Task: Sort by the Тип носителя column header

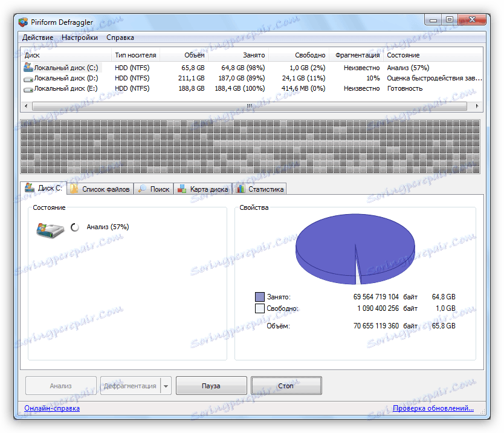Action: click(x=135, y=55)
